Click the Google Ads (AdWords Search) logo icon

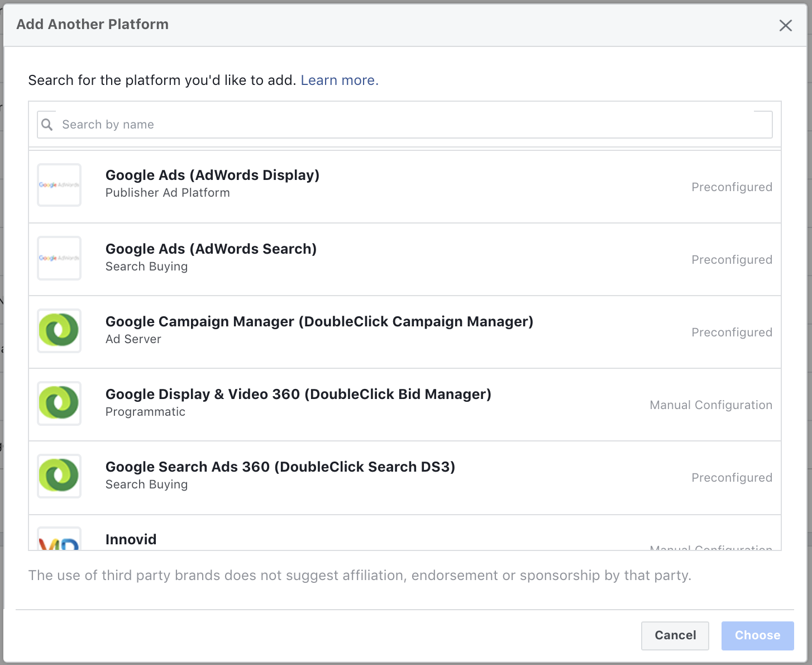pyautogui.click(x=59, y=258)
